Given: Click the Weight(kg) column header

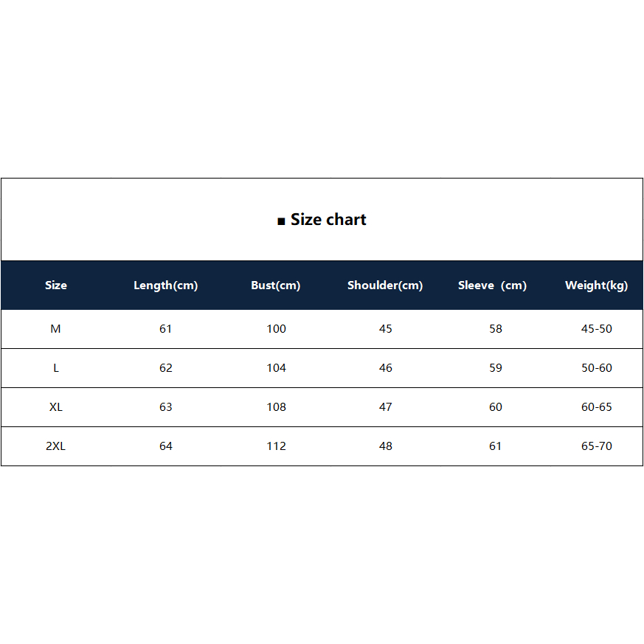Looking at the screenshot, I should (596, 285).
